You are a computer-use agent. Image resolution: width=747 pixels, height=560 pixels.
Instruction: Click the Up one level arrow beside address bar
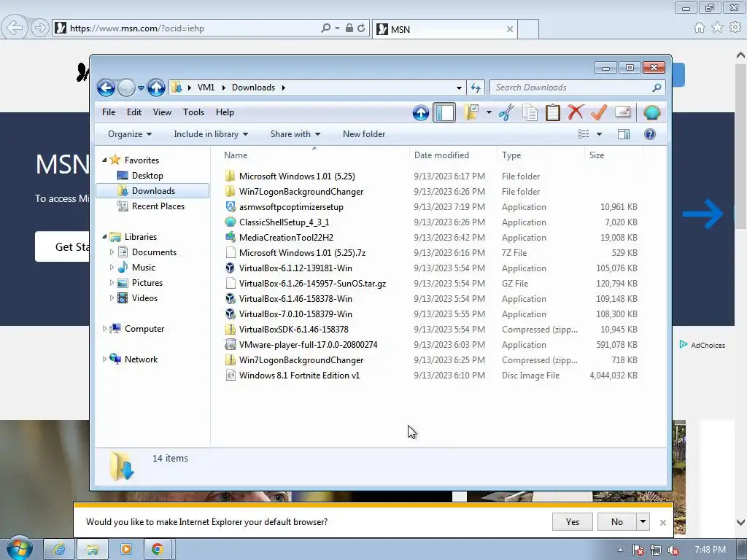[156, 87]
